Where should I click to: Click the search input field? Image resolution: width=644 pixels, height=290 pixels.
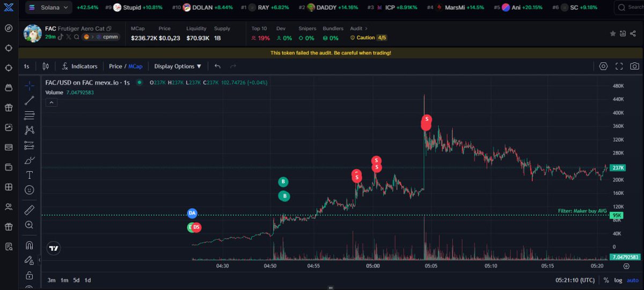pos(628,8)
